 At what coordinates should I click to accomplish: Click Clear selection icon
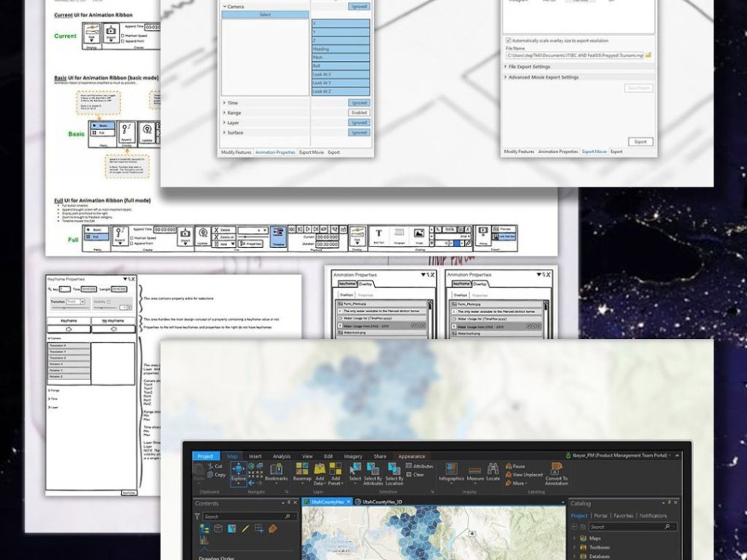tap(409, 475)
